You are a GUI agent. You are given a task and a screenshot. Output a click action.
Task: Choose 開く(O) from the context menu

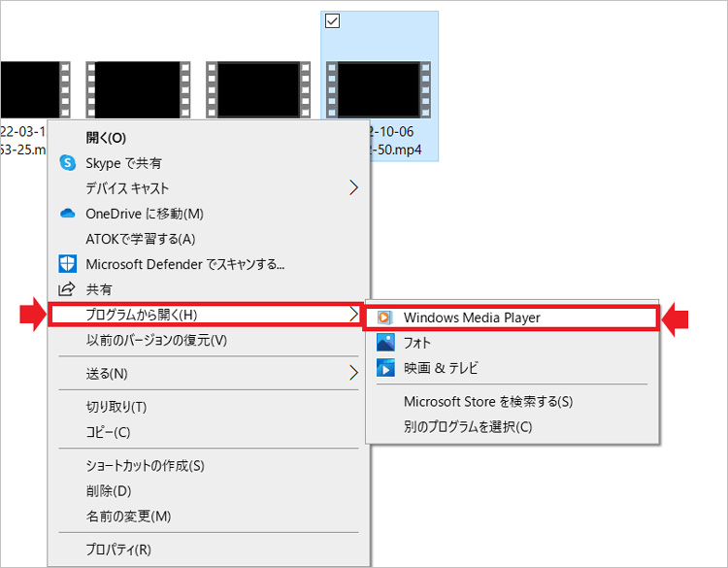click(209, 138)
